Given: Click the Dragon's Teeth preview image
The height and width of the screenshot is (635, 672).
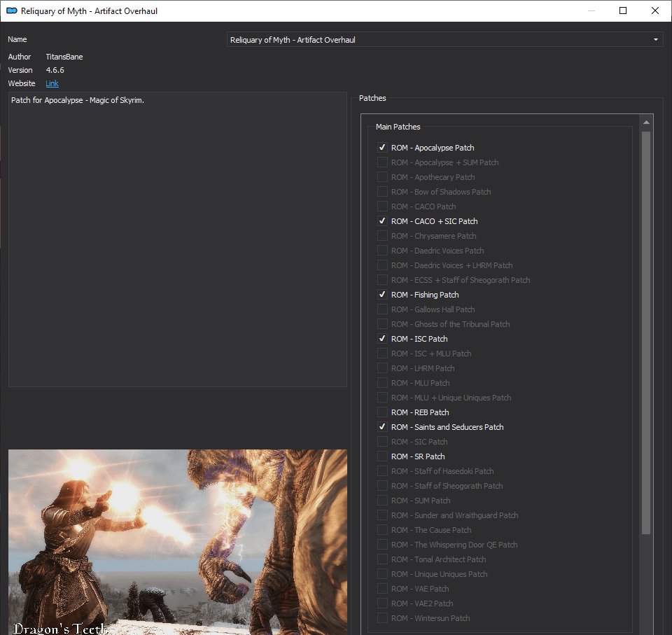Looking at the screenshot, I should pos(177,542).
